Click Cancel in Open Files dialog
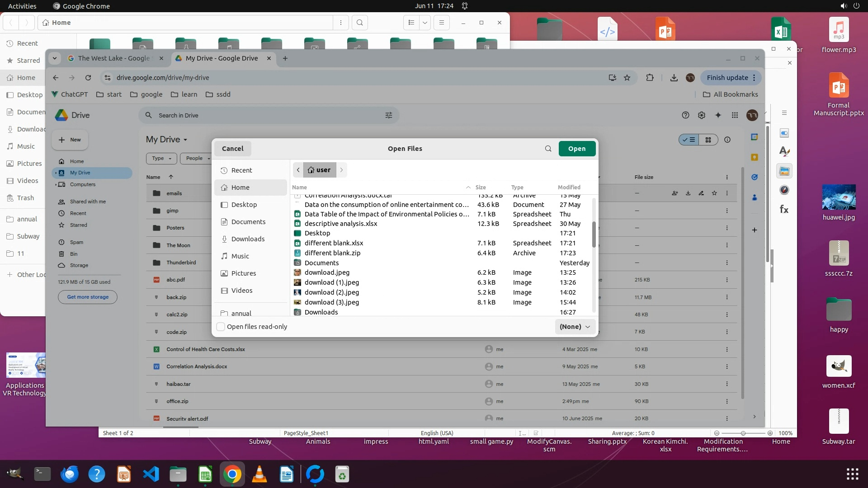This screenshot has height=488, width=868. 232,149
